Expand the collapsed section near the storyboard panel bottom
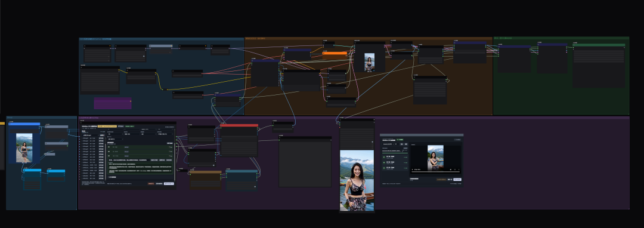The image size is (644, 228). click(112, 177)
